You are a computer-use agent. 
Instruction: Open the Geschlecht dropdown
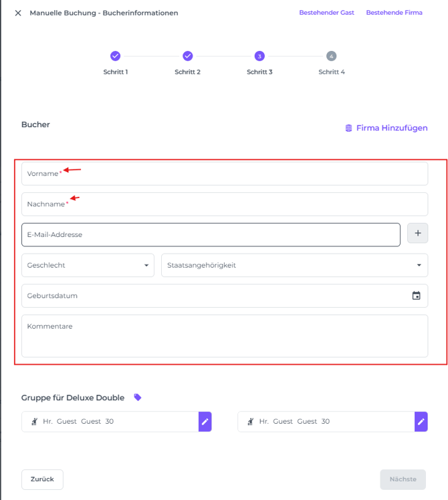click(x=88, y=265)
